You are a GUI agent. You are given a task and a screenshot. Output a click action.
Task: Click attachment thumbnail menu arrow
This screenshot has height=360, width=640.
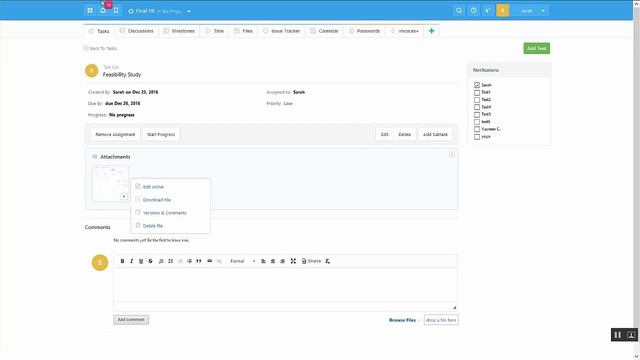pos(124,197)
